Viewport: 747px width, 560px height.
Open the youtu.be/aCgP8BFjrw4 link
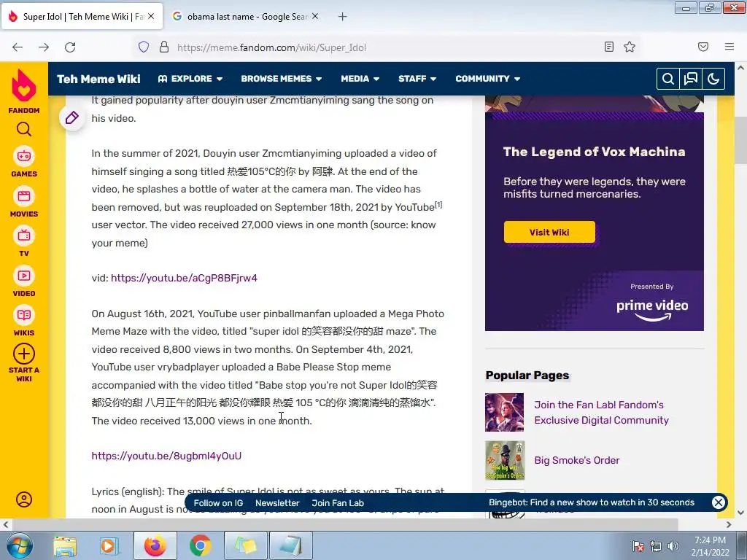[x=184, y=278]
